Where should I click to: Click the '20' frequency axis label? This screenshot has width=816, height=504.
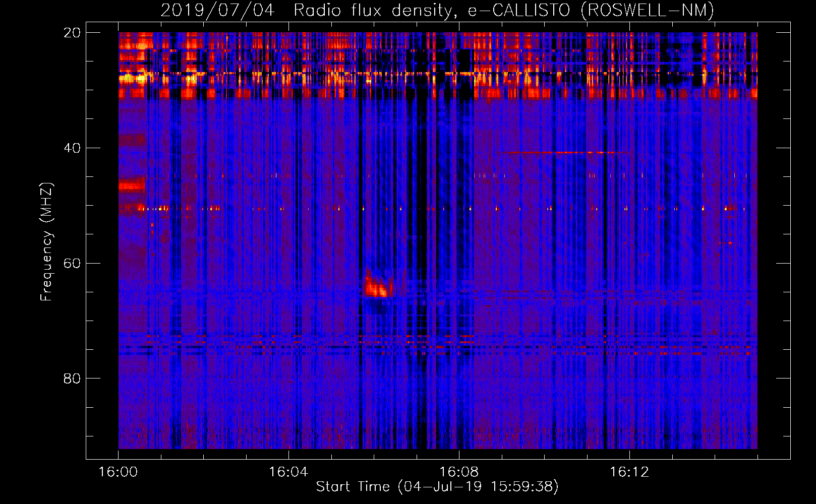(72, 33)
